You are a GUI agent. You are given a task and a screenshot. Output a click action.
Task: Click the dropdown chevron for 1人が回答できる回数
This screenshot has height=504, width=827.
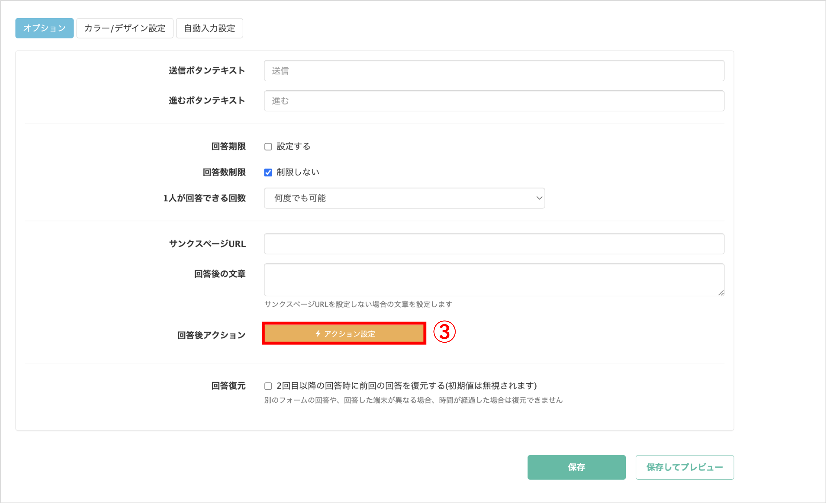(x=539, y=198)
